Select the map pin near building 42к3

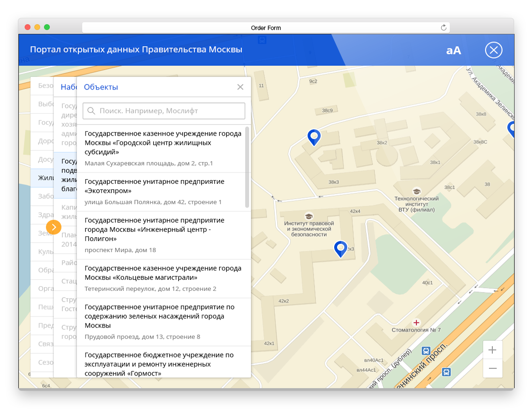pyautogui.click(x=340, y=249)
